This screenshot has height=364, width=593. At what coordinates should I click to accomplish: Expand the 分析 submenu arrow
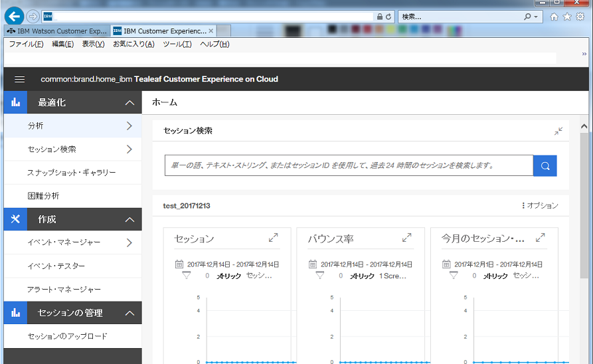(129, 126)
